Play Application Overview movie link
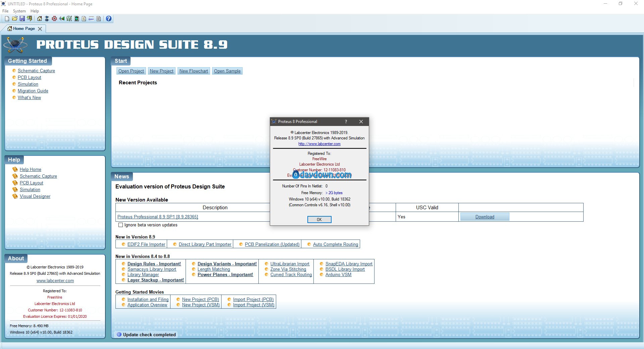644x349 pixels. pos(147,305)
